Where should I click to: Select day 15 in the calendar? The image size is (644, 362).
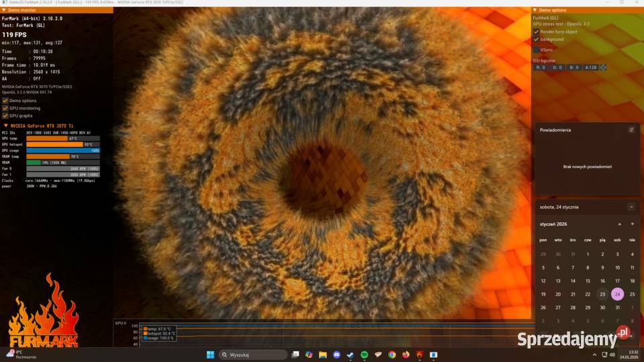pos(588,281)
